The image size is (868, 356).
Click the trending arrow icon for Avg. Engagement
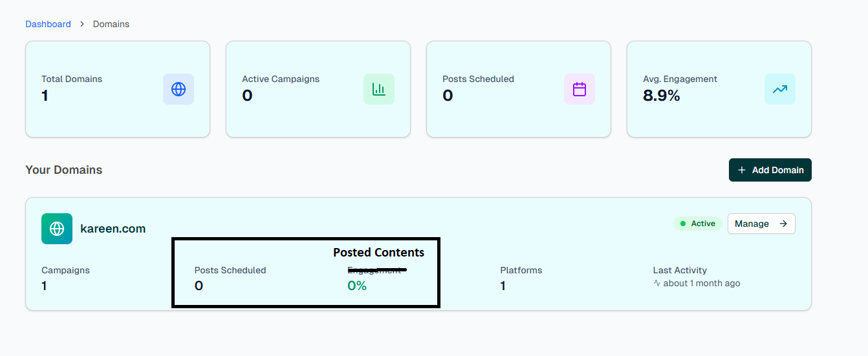coord(780,89)
